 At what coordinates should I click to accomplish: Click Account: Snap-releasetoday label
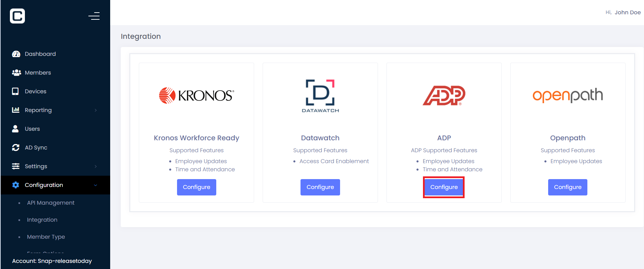pyautogui.click(x=52, y=261)
